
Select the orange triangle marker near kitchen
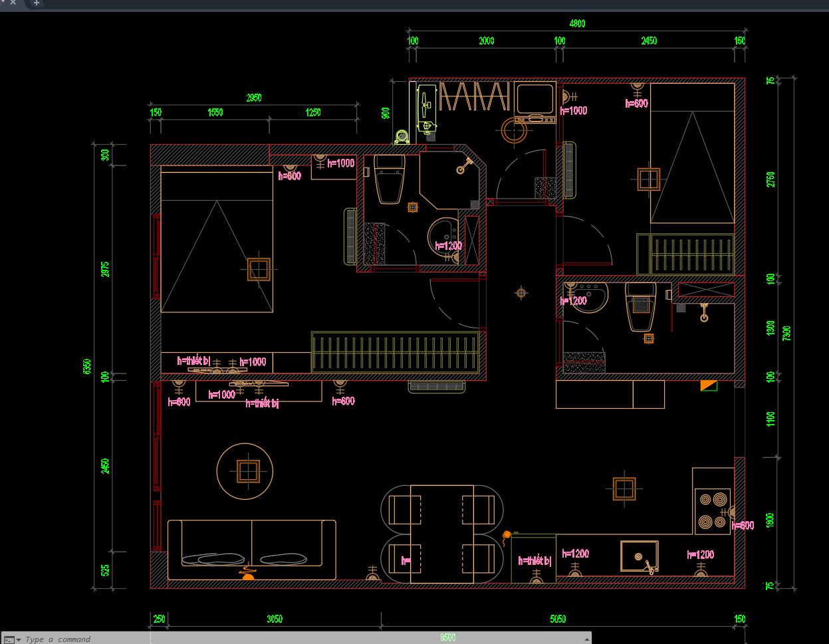pyautogui.click(x=708, y=385)
